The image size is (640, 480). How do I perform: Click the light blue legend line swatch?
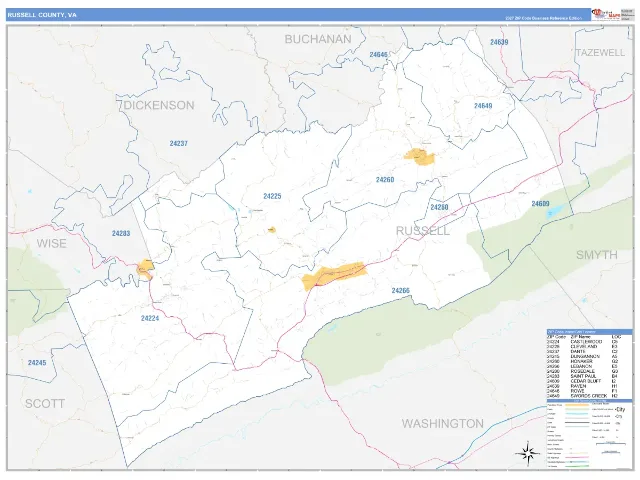[577, 413]
